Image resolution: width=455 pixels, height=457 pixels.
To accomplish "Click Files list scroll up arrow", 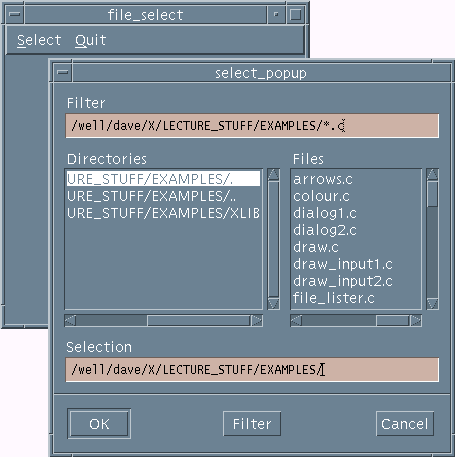I will click(x=432, y=174).
